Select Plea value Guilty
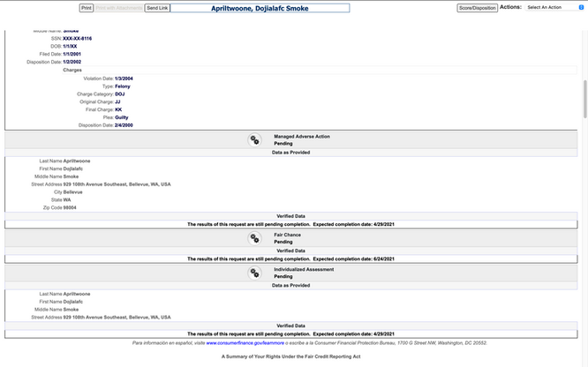This screenshot has width=588, height=367. 122,117
